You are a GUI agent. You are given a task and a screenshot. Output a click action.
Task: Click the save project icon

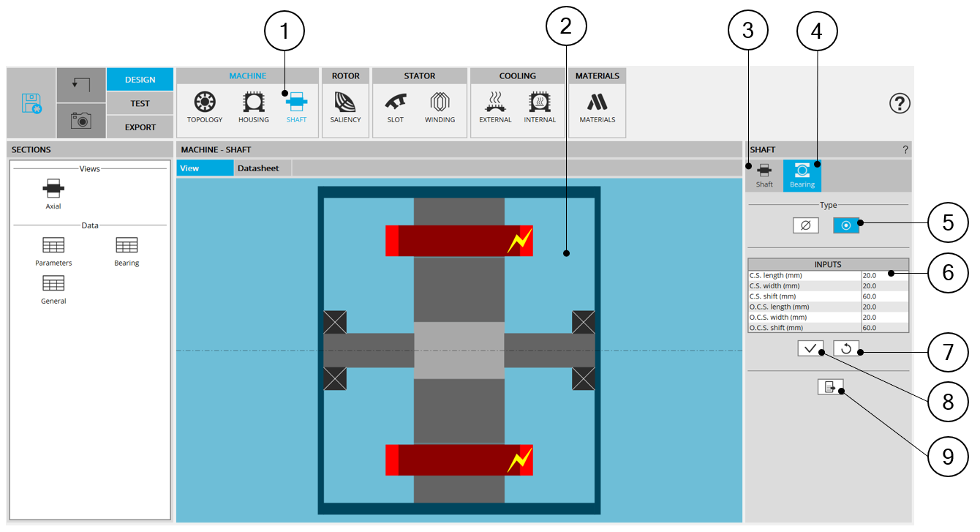point(31,103)
